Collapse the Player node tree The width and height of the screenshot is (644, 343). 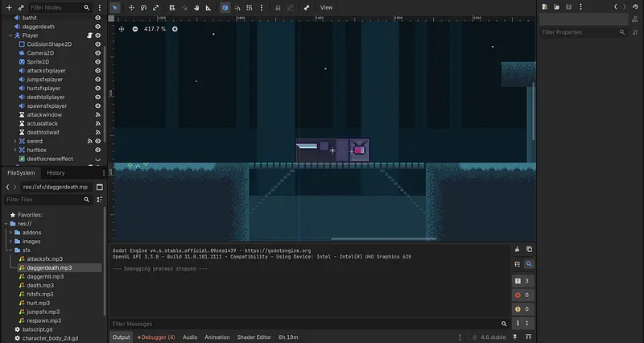tap(10, 35)
